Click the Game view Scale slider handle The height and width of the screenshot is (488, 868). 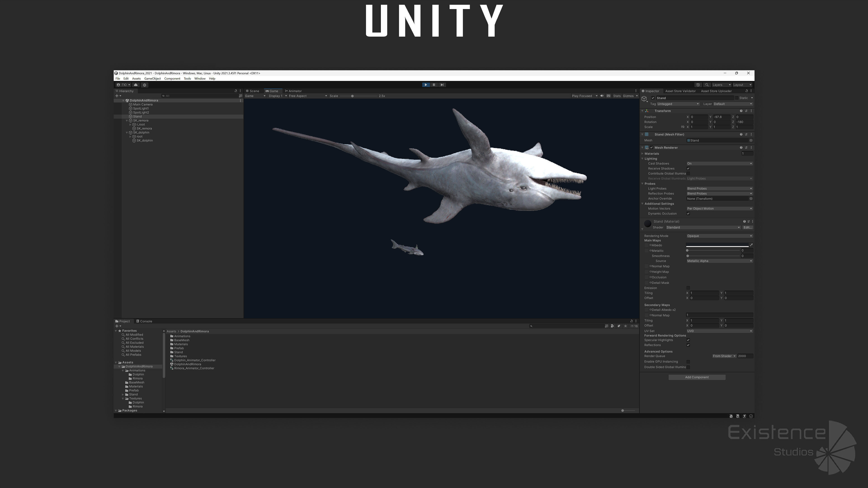[352, 96]
